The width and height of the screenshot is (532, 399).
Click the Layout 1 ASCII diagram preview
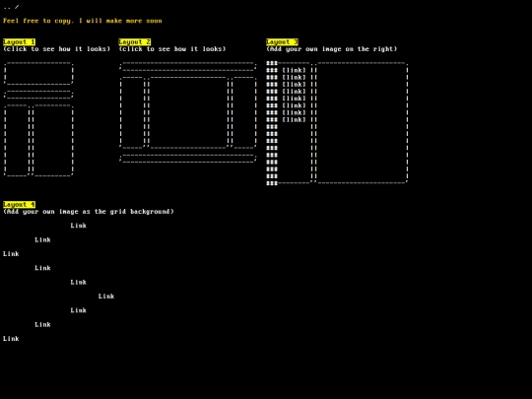click(x=38, y=119)
